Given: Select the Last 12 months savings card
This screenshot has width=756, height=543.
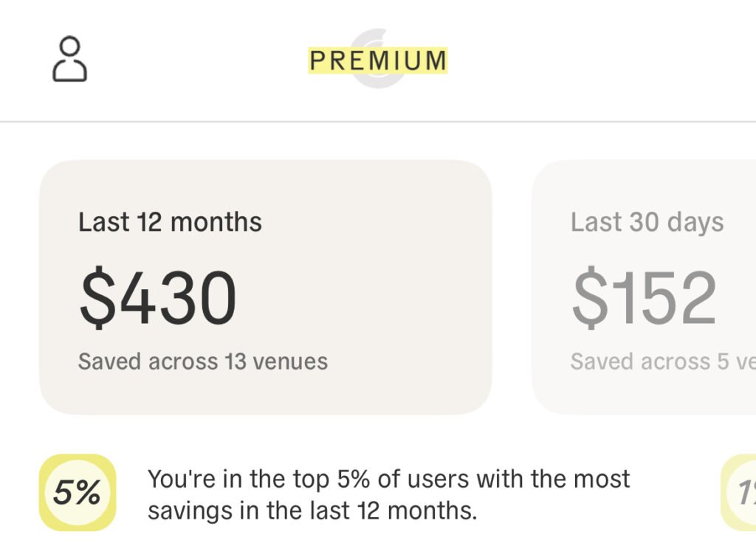Looking at the screenshot, I should click(x=265, y=286).
